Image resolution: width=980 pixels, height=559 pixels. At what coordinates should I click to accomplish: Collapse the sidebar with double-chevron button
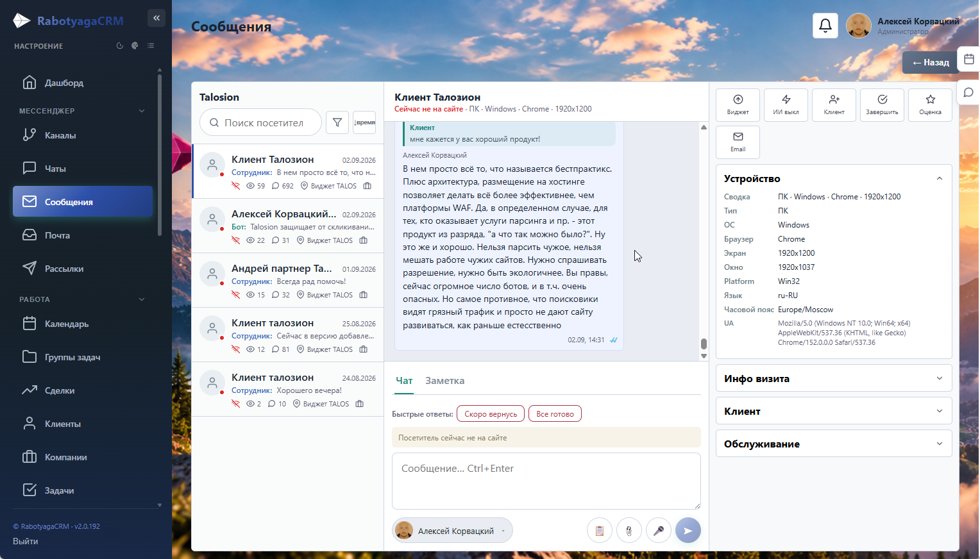156,18
